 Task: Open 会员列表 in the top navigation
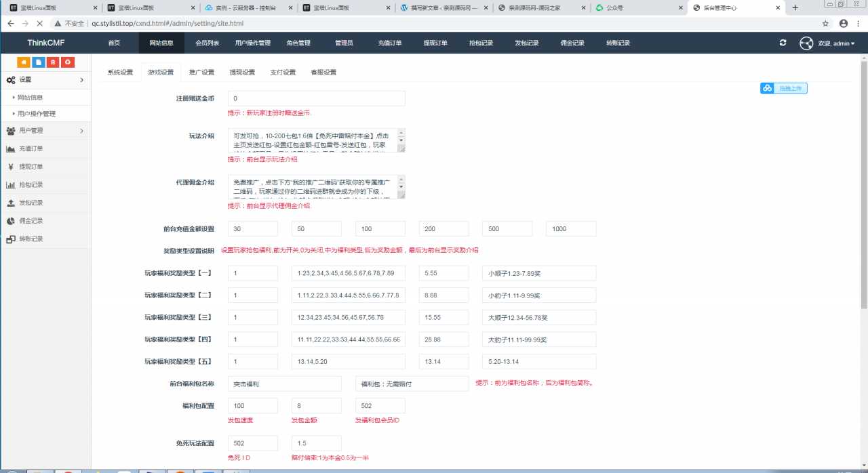(207, 43)
